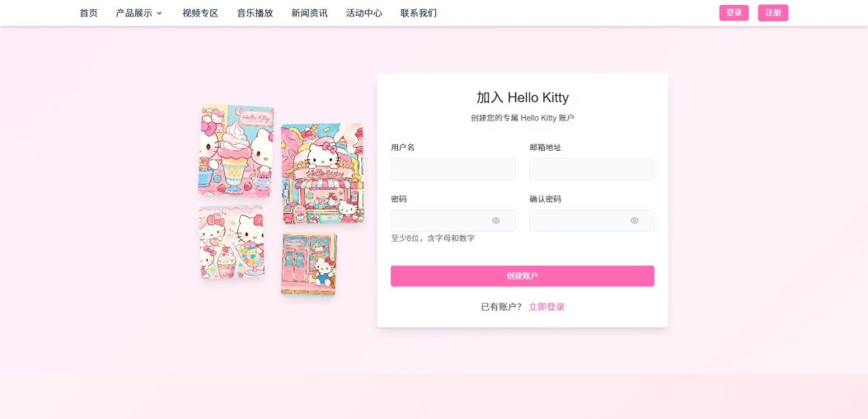Open 音乐播放 menu item
The width and height of the screenshot is (868, 419).
click(256, 13)
